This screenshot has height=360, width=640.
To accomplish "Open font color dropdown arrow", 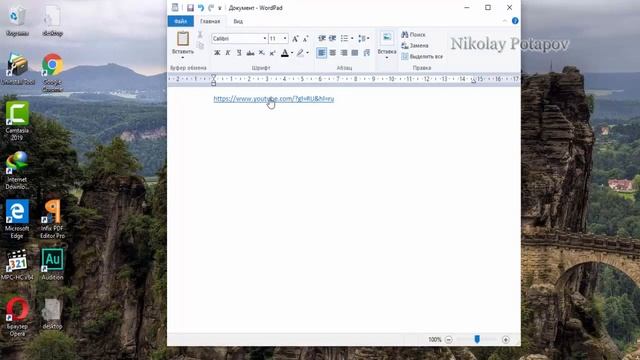I will [x=292, y=53].
